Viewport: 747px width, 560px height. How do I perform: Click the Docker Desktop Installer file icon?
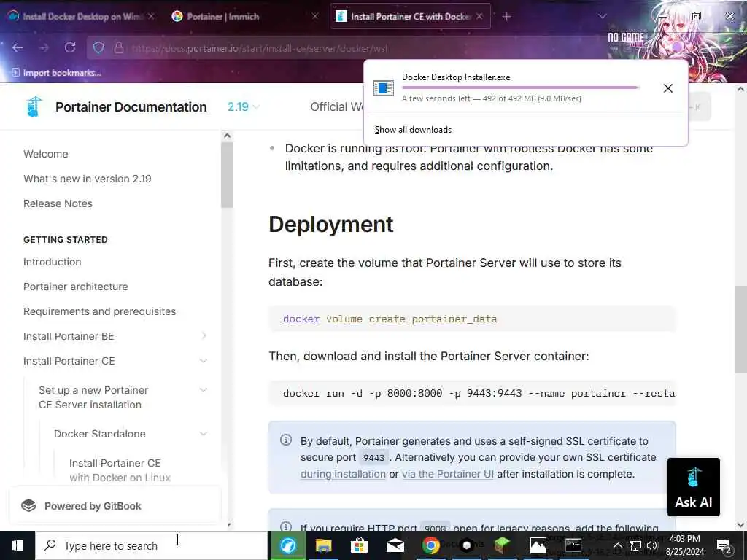[x=384, y=87]
